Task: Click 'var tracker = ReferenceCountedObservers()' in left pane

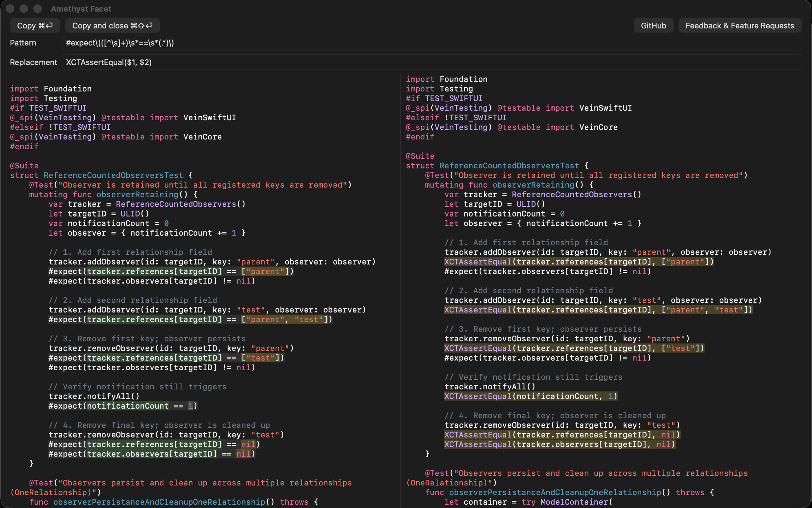Action: 147,204
